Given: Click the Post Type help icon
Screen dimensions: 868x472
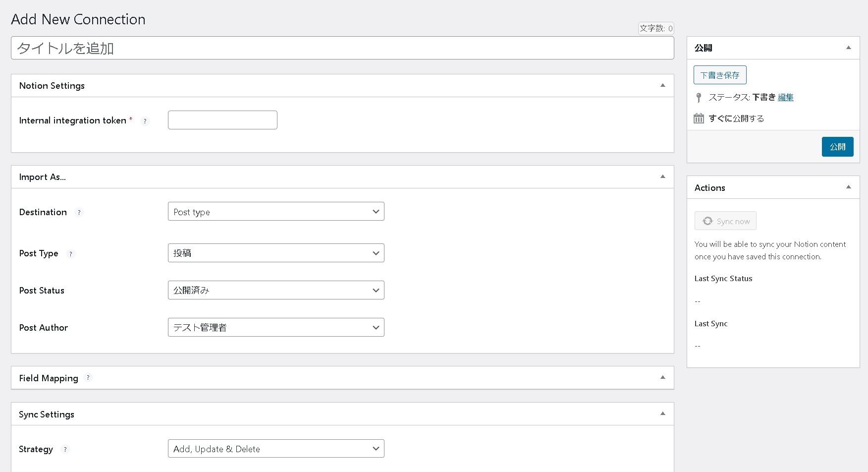Looking at the screenshot, I should coord(71,254).
